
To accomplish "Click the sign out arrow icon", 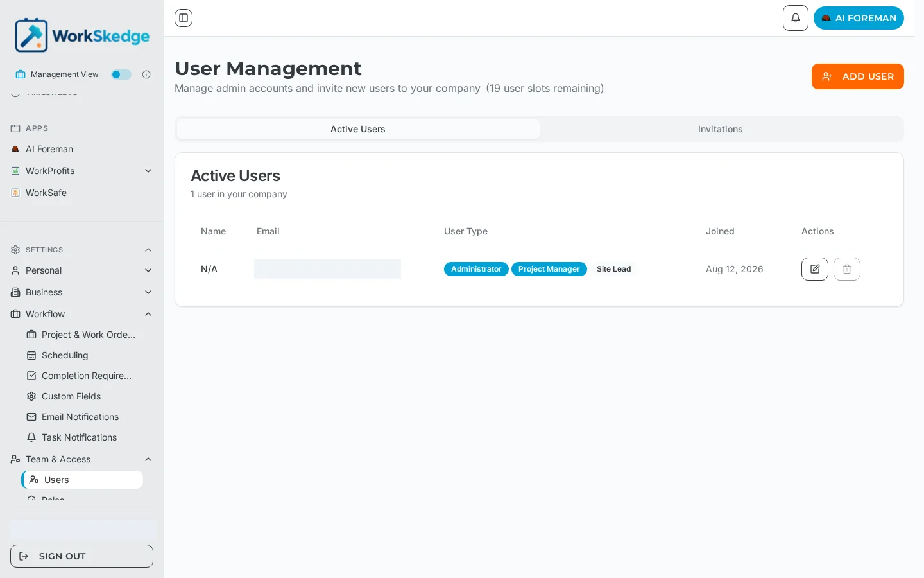I will tap(24, 556).
